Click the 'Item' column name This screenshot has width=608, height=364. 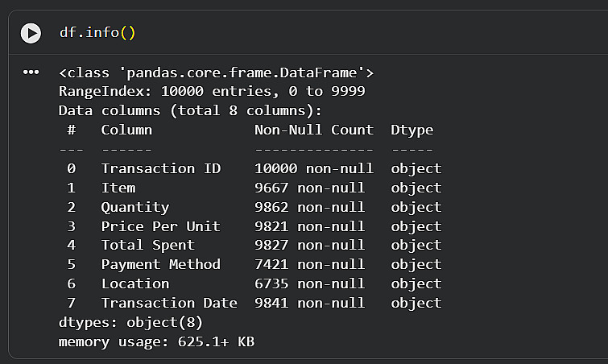pos(118,188)
